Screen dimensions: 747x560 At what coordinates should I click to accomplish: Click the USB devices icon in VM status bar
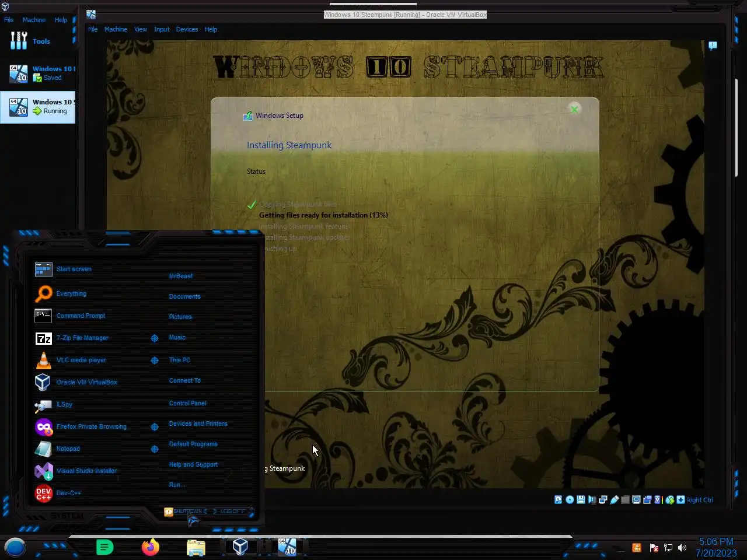coord(614,499)
